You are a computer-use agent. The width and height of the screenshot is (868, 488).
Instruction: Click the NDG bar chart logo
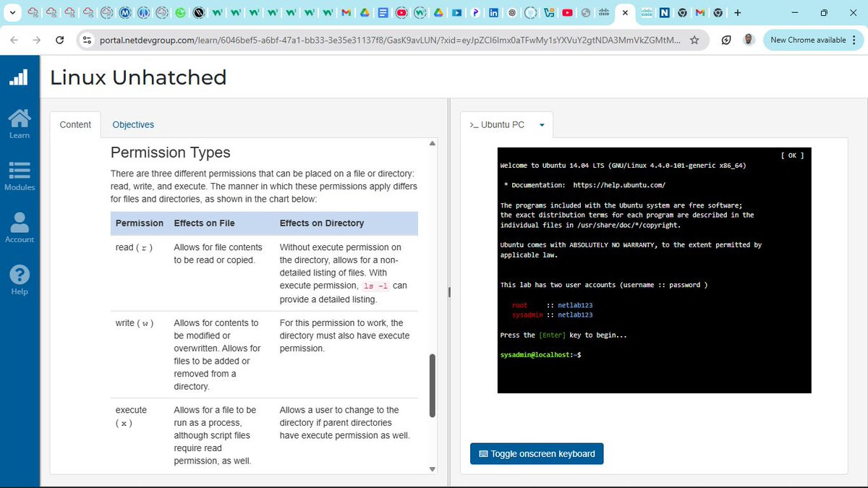point(19,77)
